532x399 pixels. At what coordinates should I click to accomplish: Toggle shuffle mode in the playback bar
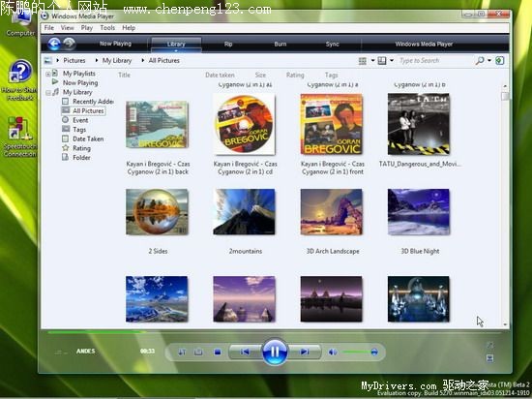point(182,352)
